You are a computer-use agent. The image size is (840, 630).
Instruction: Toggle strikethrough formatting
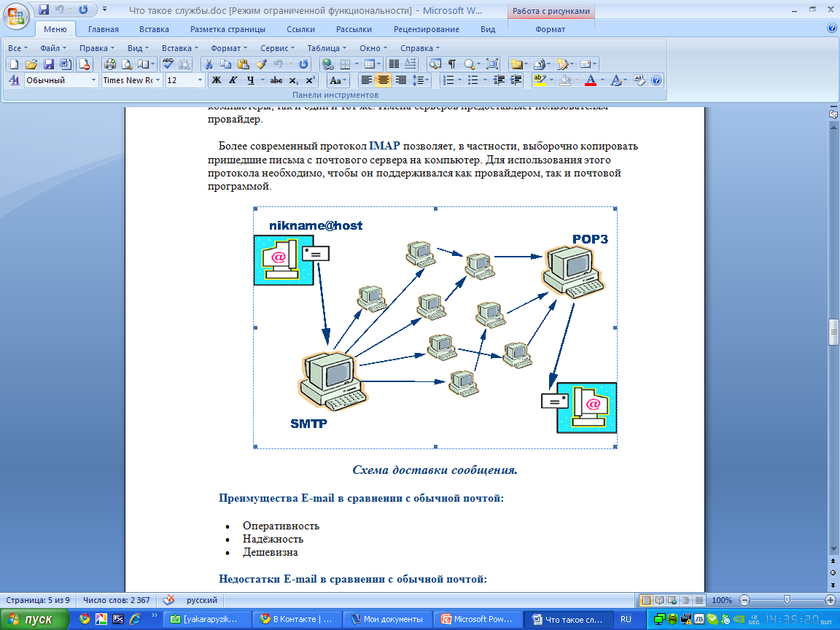tap(276, 80)
